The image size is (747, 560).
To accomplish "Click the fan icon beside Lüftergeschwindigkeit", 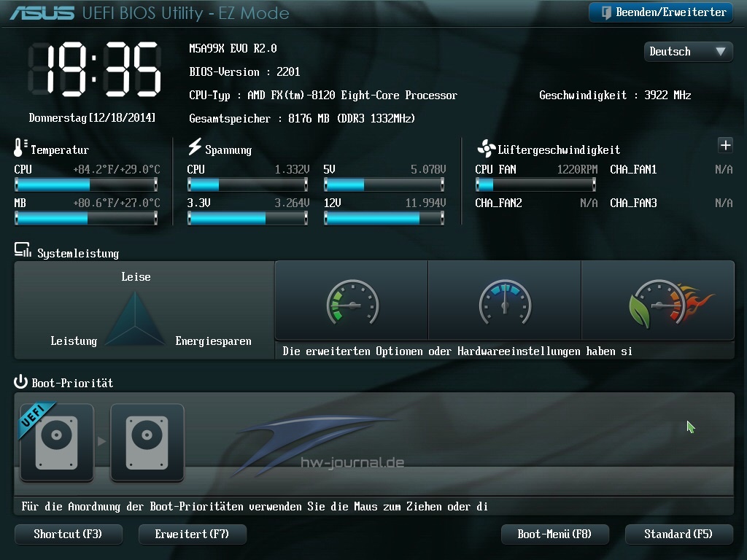I will point(486,149).
